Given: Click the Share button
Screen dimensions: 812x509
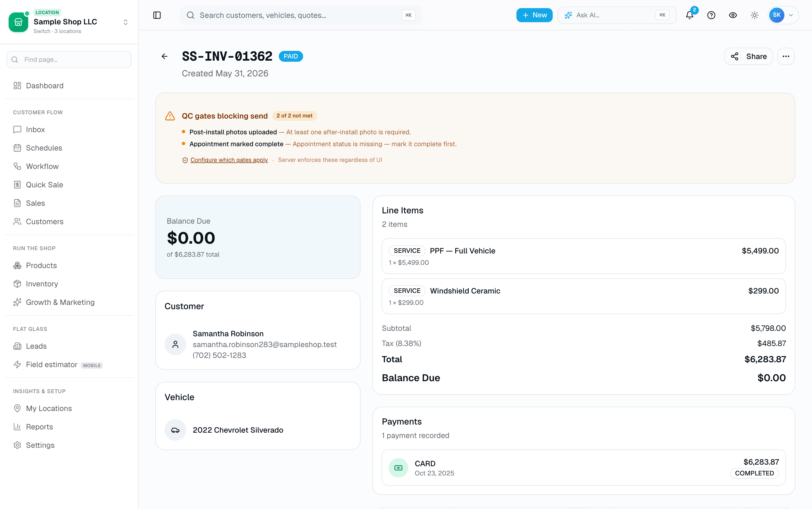Looking at the screenshot, I should pyautogui.click(x=748, y=56).
